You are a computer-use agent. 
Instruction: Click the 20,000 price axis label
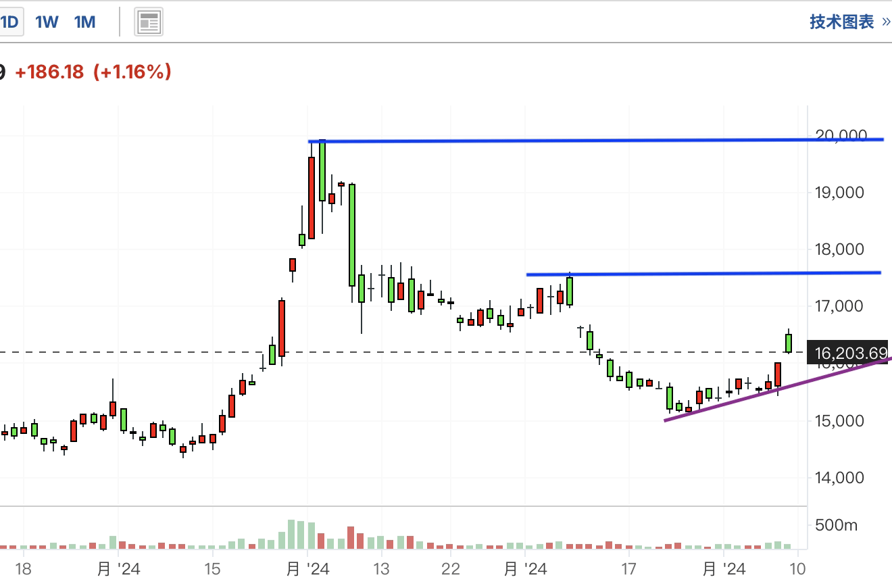tap(841, 135)
